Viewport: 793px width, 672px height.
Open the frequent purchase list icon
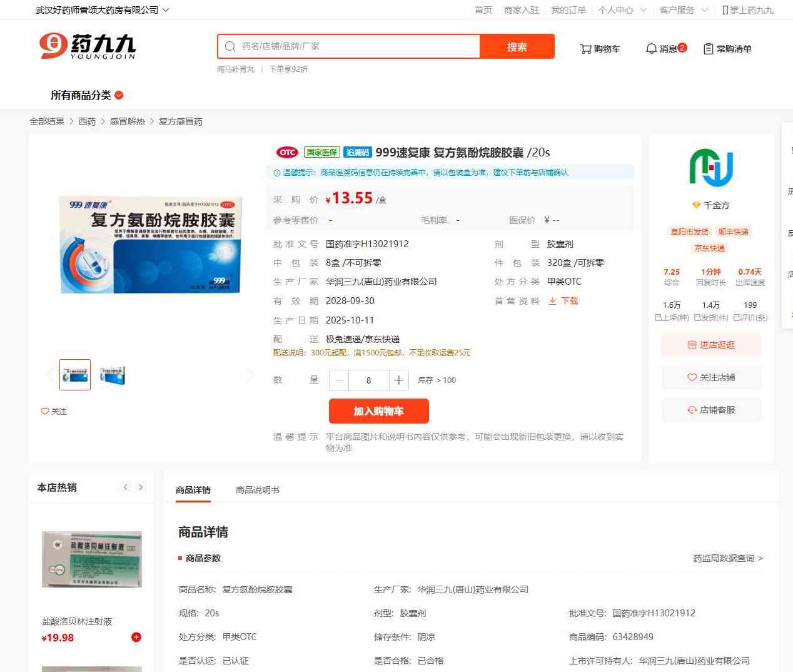(x=708, y=49)
